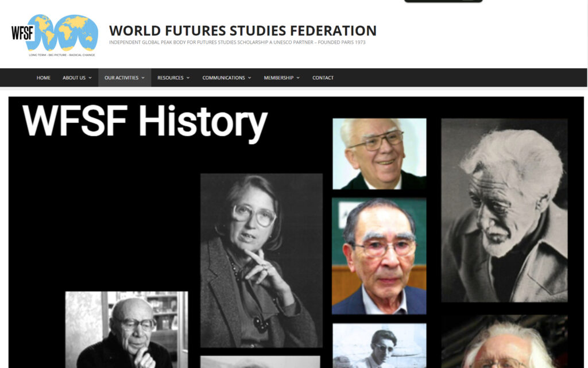588x368 pixels.
Task: Open the Contact page link
Action: [x=323, y=78]
